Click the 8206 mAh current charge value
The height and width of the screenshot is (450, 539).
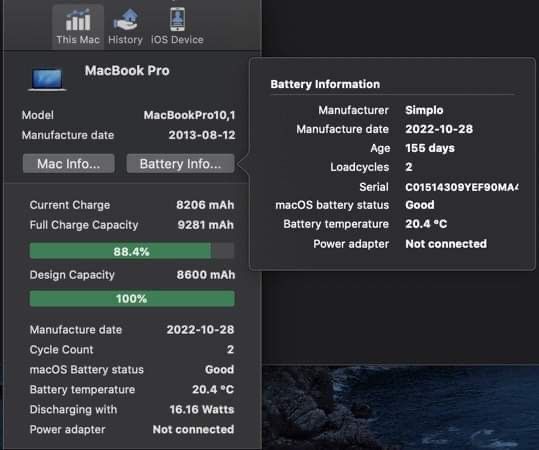tap(205, 205)
